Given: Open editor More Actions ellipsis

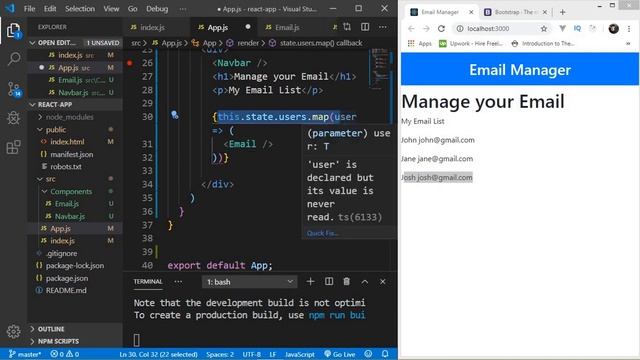Looking at the screenshot, I should tap(382, 27).
